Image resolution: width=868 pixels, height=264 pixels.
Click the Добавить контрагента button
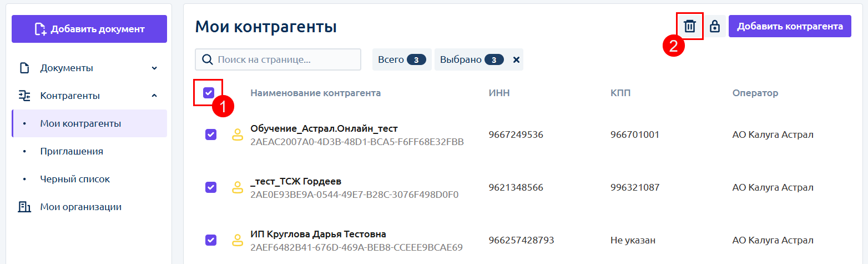[790, 26]
